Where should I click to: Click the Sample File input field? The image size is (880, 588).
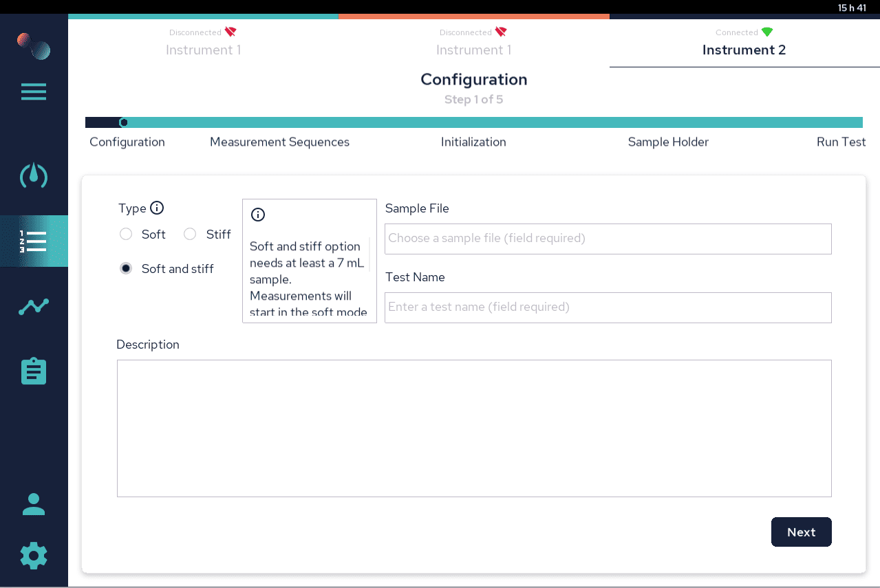(x=608, y=239)
